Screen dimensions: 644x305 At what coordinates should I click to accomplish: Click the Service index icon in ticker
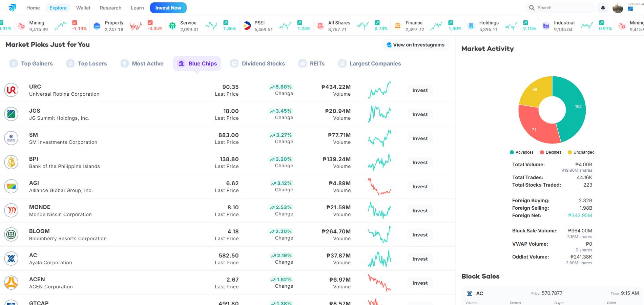(x=172, y=26)
